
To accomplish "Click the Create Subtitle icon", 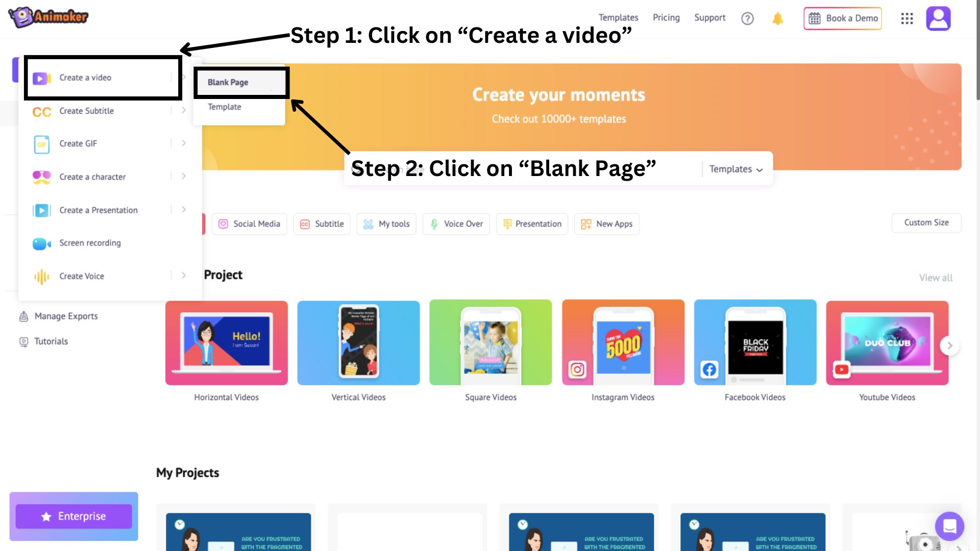I will (42, 110).
